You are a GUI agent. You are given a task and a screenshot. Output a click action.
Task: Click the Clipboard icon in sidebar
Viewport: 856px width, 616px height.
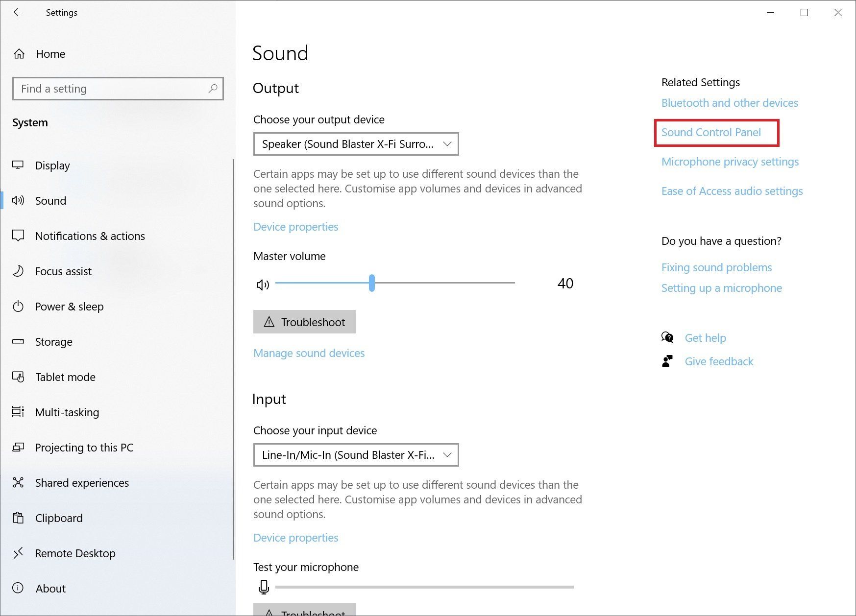coord(18,518)
